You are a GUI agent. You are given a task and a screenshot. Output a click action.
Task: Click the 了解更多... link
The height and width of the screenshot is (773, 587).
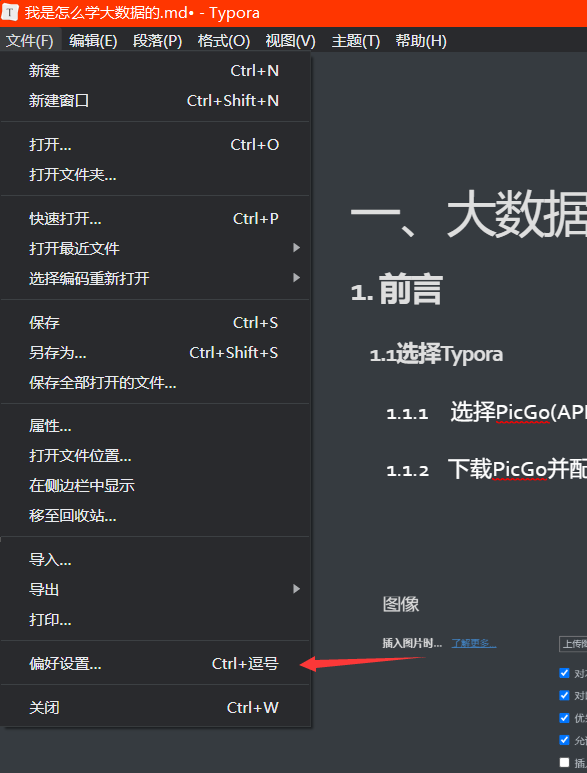[474, 643]
